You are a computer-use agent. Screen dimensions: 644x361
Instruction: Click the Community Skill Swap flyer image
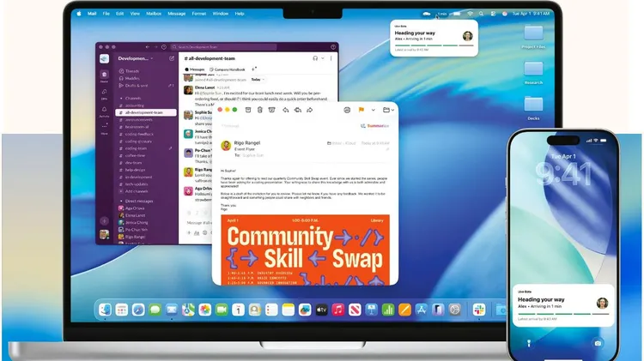(x=305, y=250)
